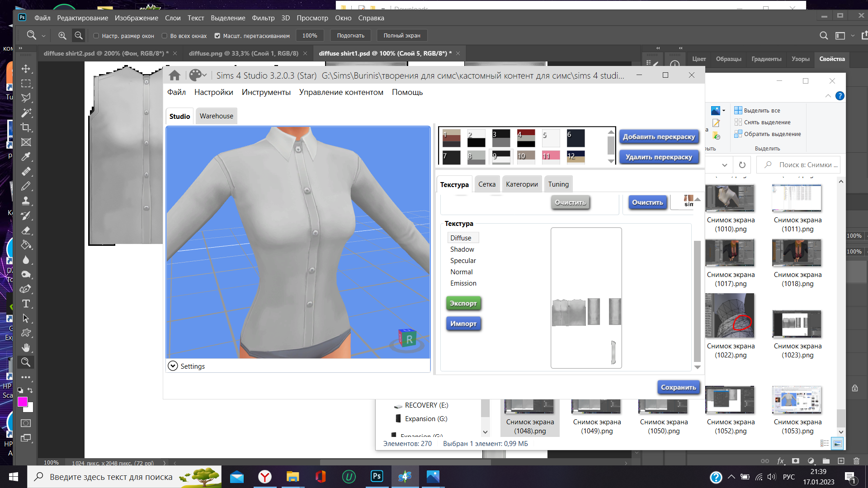Screen dimensions: 868x488
Task: Switch to 'diffuse.png' document tab
Action: (x=243, y=53)
